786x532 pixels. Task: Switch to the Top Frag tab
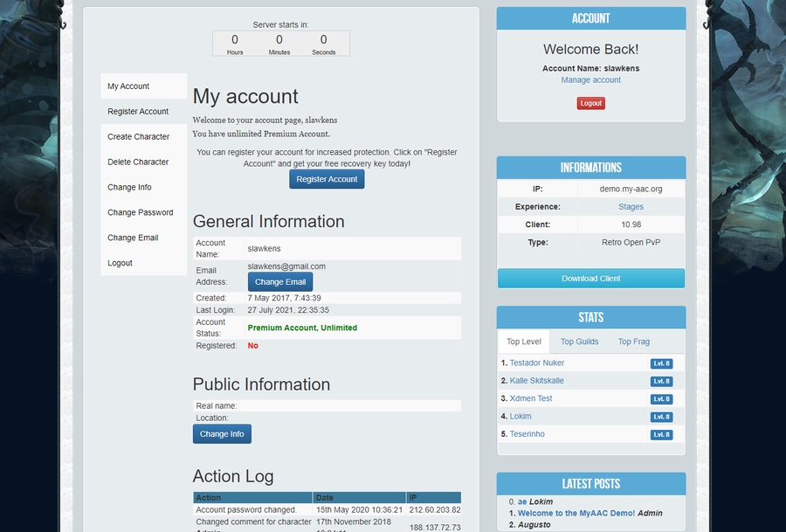pos(633,342)
